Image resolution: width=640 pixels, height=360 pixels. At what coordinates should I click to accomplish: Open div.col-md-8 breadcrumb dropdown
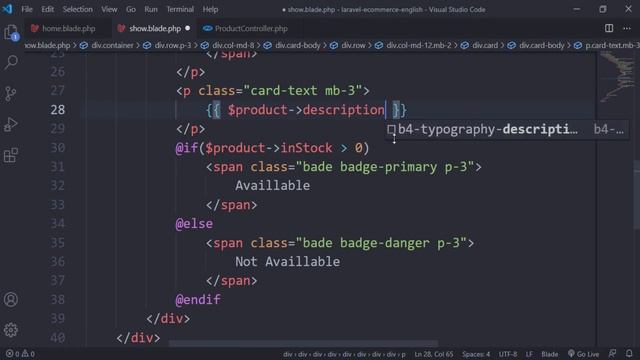pyautogui.click(x=233, y=45)
